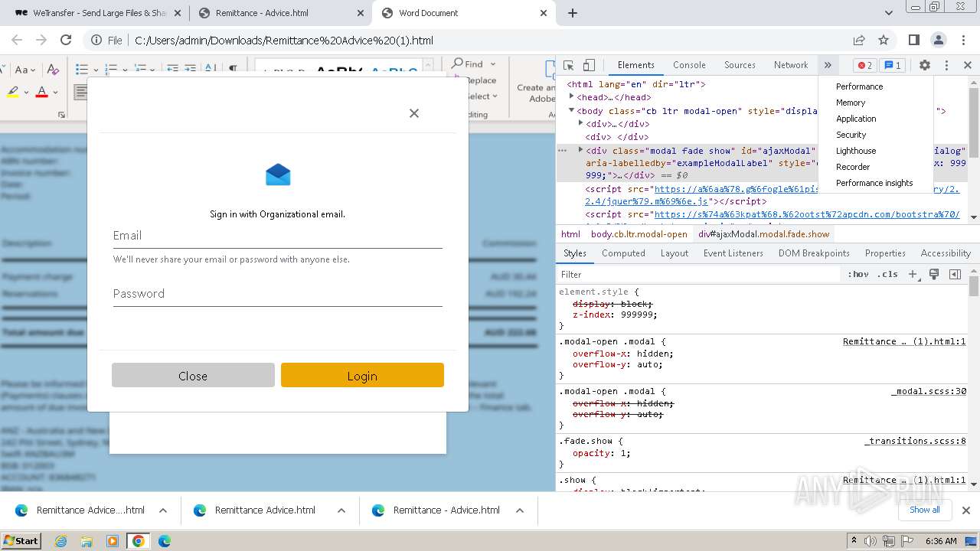Select the body.cb.ltr.modal-open breadcrumb
This screenshot has height=551, width=980.
click(x=639, y=234)
